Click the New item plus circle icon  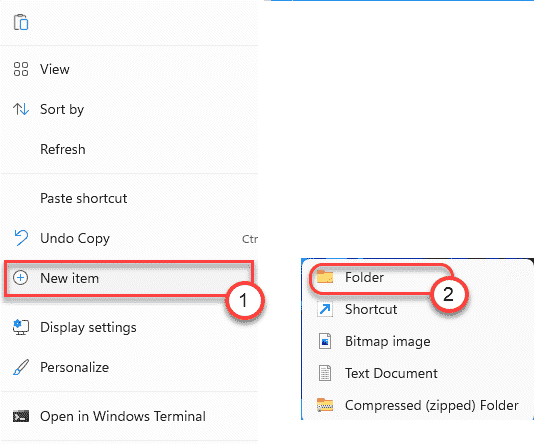pos(20,278)
